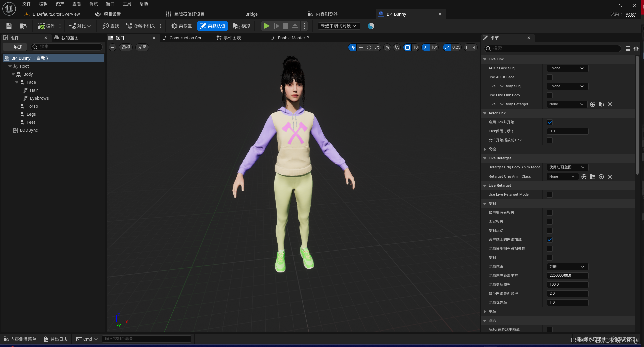Click the 添加 add component button

[x=15, y=47]
